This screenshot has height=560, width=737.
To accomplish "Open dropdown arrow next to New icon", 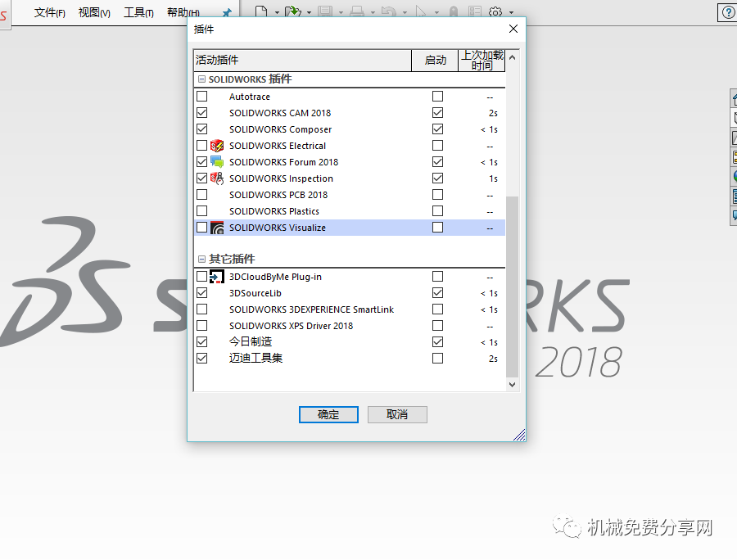I will coord(277,12).
